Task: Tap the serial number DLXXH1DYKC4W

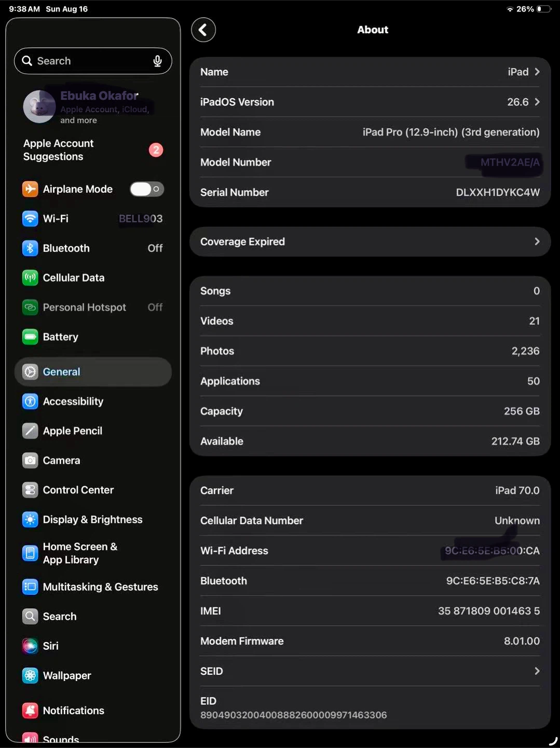Action: click(498, 192)
